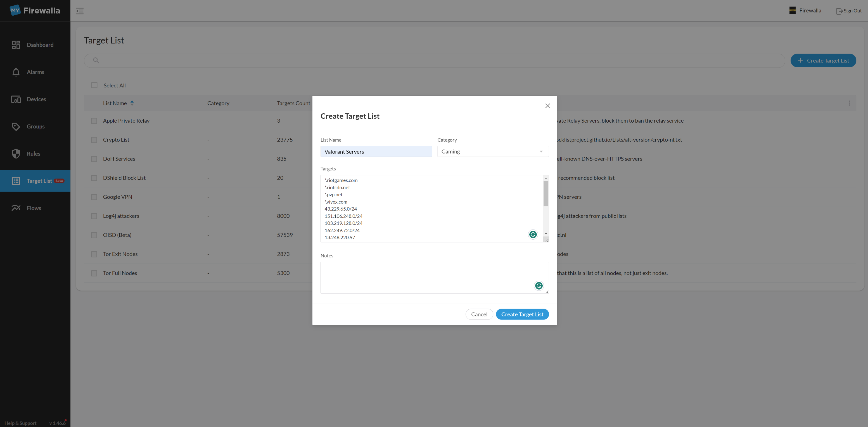Viewport: 868px width, 427px height.
Task: Check the Tor Exit Nodes checkbox
Action: click(x=94, y=254)
